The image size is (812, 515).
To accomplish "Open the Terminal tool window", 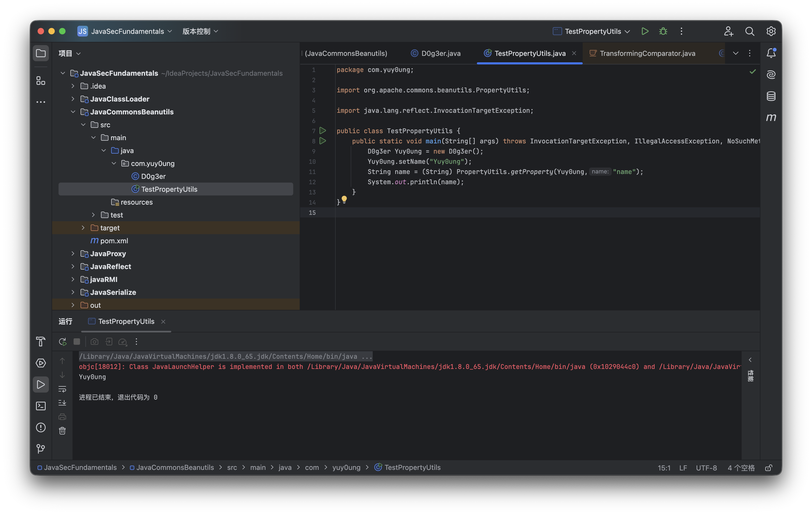I will click(x=41, y=406).
